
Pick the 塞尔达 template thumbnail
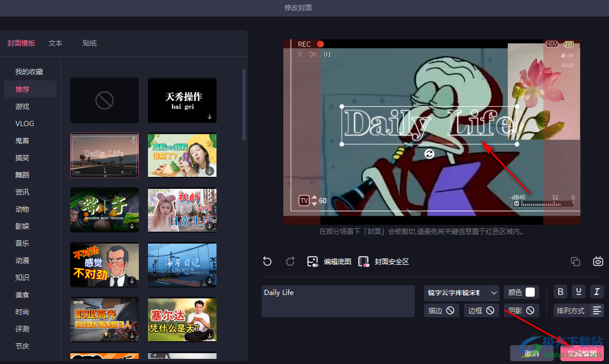(x=182, y=319)
